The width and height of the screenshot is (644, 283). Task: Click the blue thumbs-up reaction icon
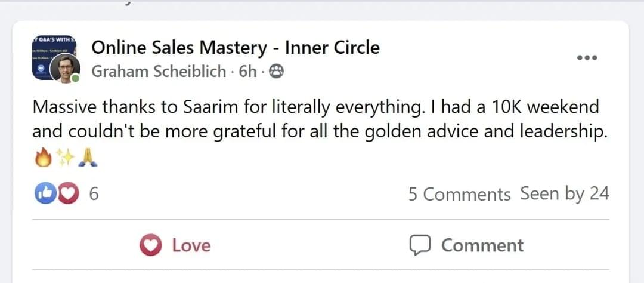tap(45, 193)
